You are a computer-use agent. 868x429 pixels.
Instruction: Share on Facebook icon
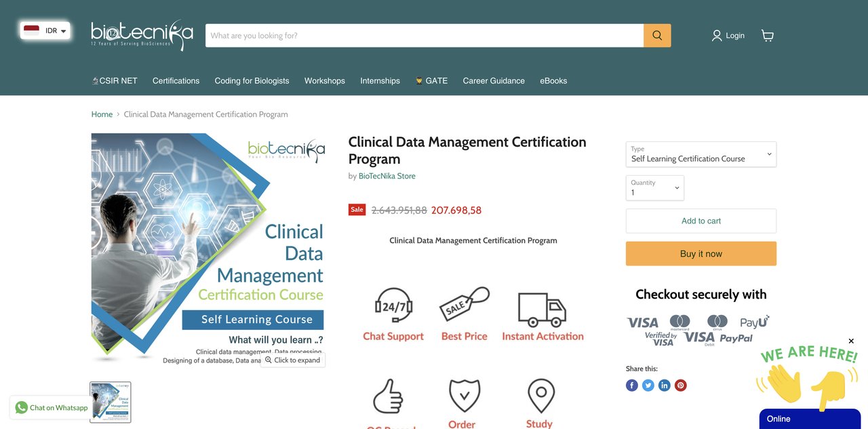632,386
